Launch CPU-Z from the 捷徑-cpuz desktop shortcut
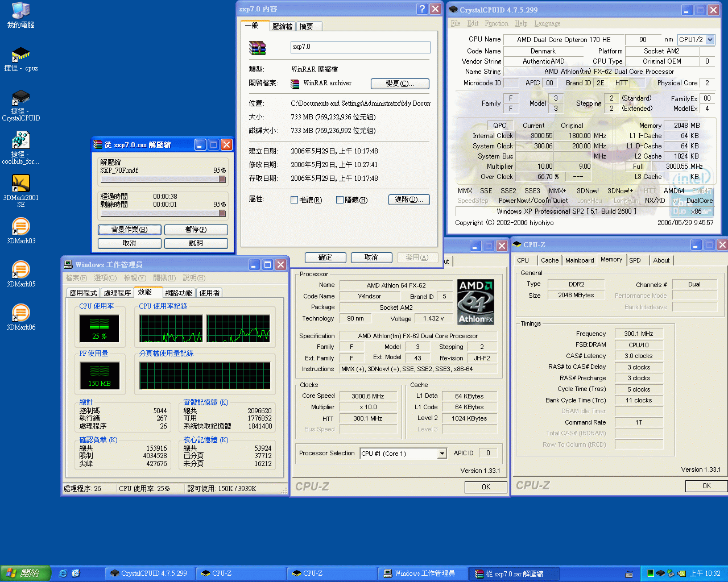728x582 pixels. pyautogui.click(x=20, y=54)
